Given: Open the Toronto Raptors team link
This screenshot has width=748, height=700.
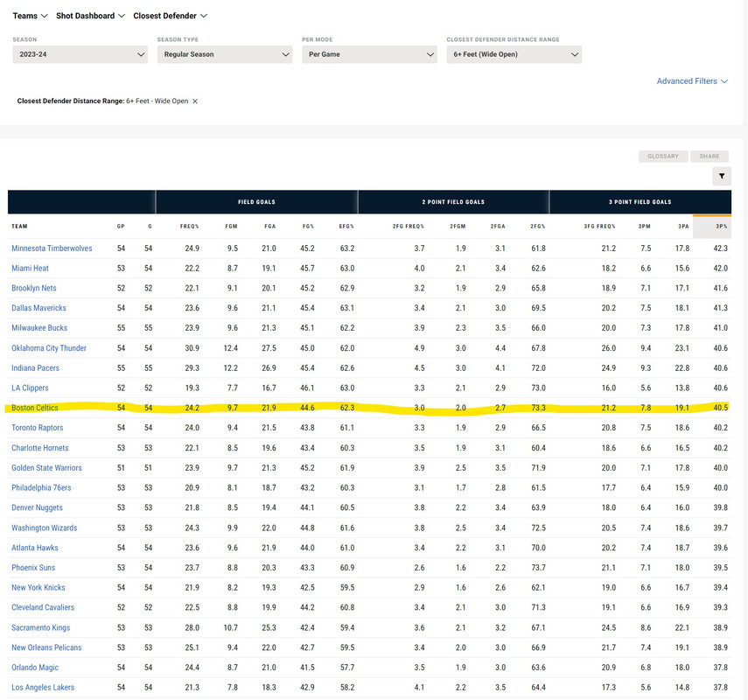Looking at the screenshot, I should tap(38, 428).
